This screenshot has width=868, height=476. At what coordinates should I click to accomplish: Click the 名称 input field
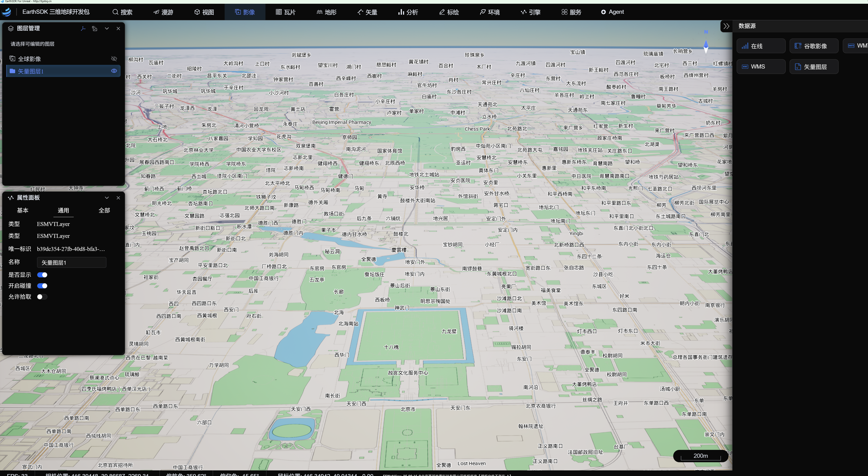[71, 262]
